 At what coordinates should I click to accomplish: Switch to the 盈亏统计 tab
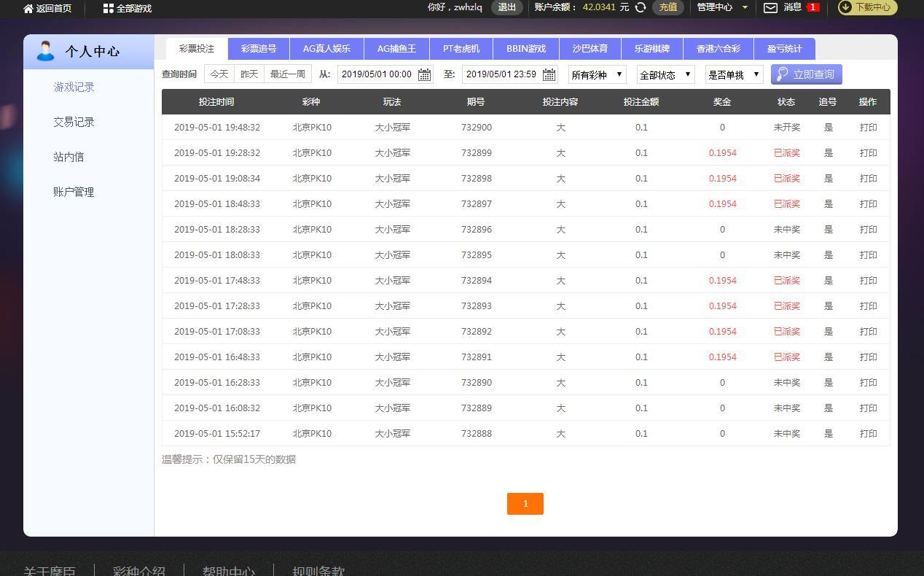784,49
